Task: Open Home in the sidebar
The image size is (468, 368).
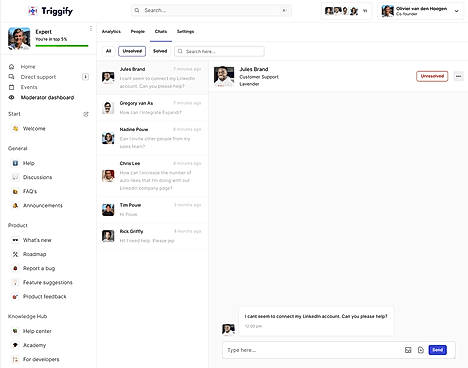Action: 28,67
